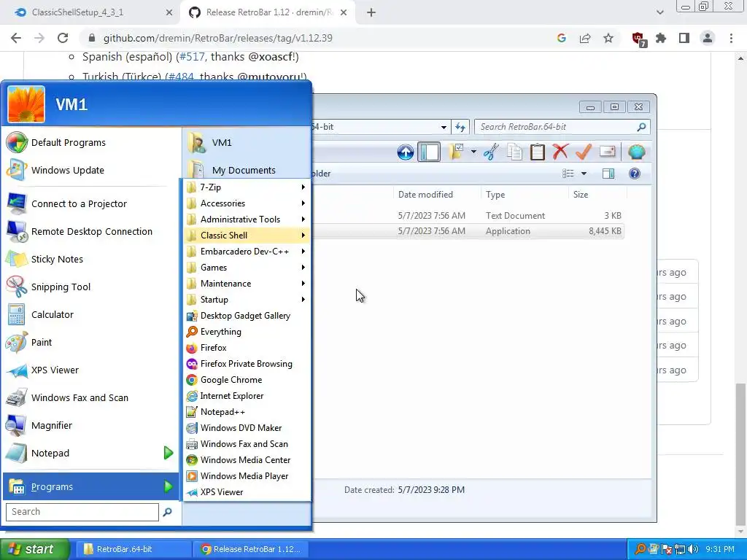Viewport: 747px width, 560px height.
Task: Launch Desktop Gadget Gallery from programs list
Action: coord(247,316)
